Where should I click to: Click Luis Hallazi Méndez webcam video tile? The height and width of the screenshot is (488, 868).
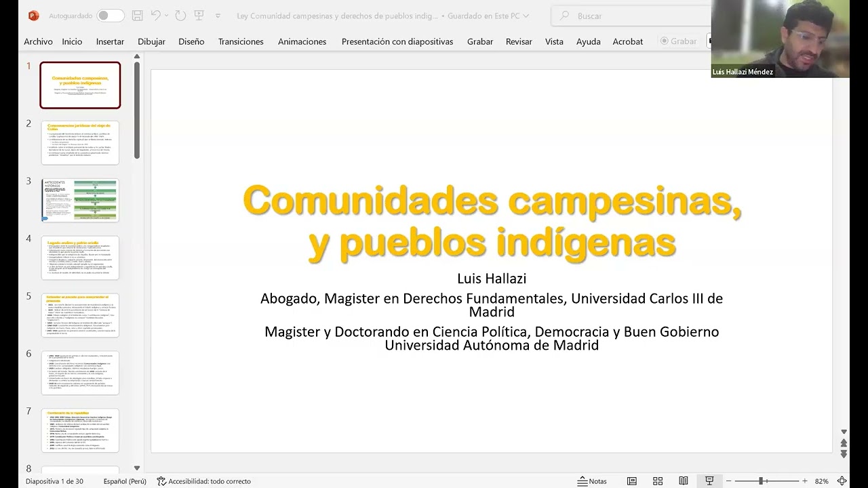[780, 39]
